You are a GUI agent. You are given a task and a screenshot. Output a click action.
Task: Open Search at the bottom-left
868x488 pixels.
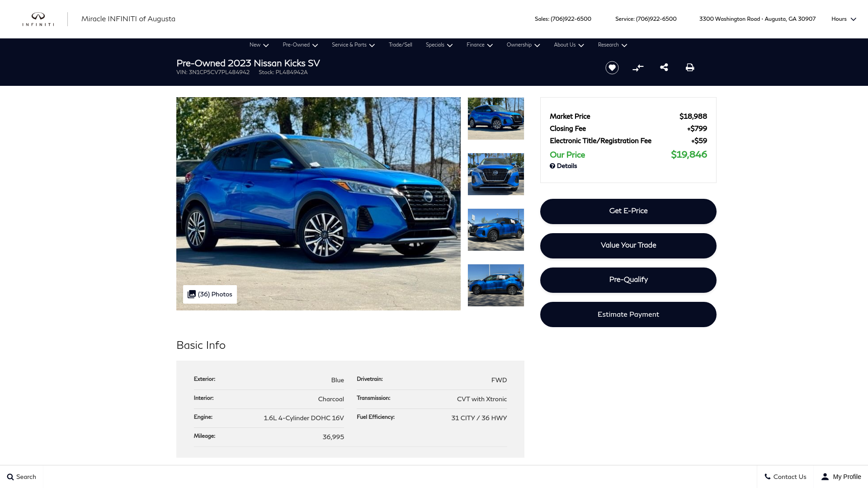(x=22, y=477)
